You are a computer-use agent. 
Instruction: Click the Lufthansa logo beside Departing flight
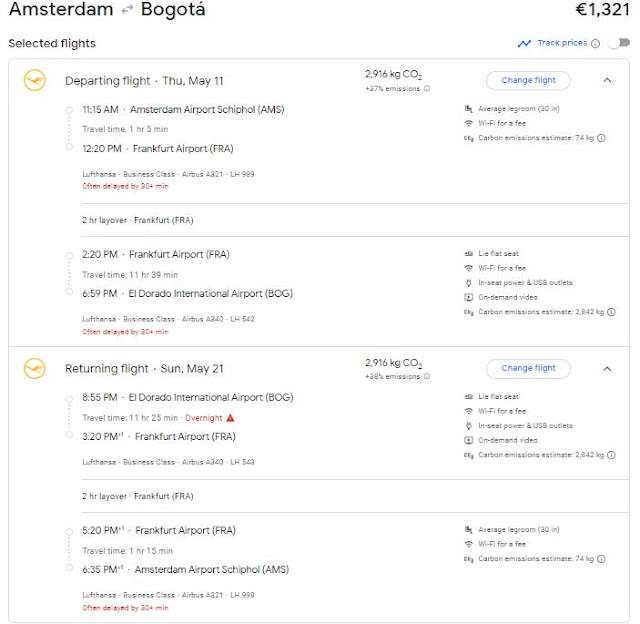click(x=35, y=80)
